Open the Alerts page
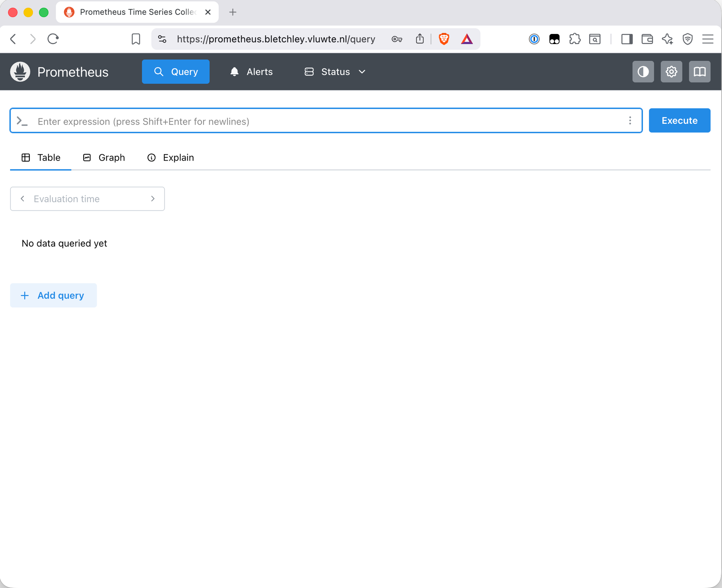 coord(251,71)
